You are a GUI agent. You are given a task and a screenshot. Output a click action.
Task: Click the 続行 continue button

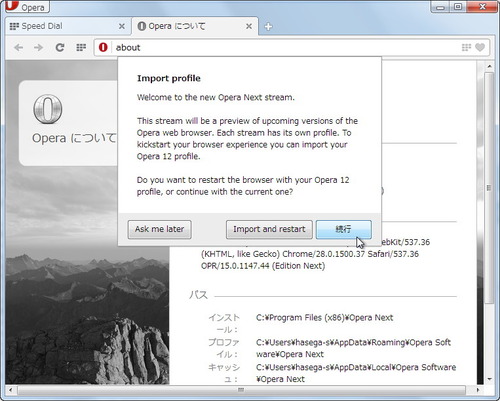coord(343,229)
